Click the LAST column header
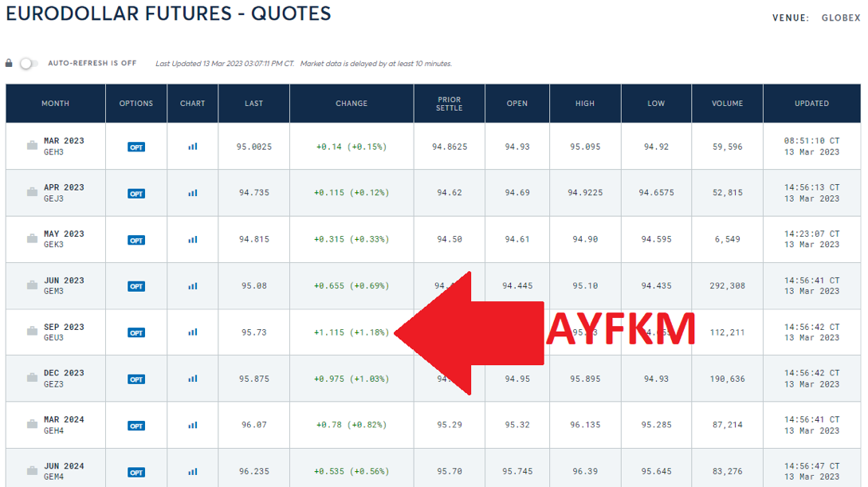 pos(254,104)
